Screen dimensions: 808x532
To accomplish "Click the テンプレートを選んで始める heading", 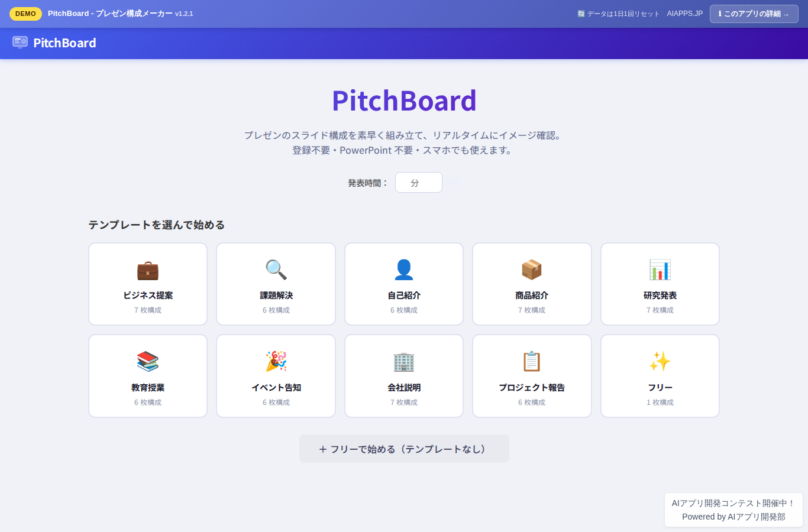I will click(157, 225).
